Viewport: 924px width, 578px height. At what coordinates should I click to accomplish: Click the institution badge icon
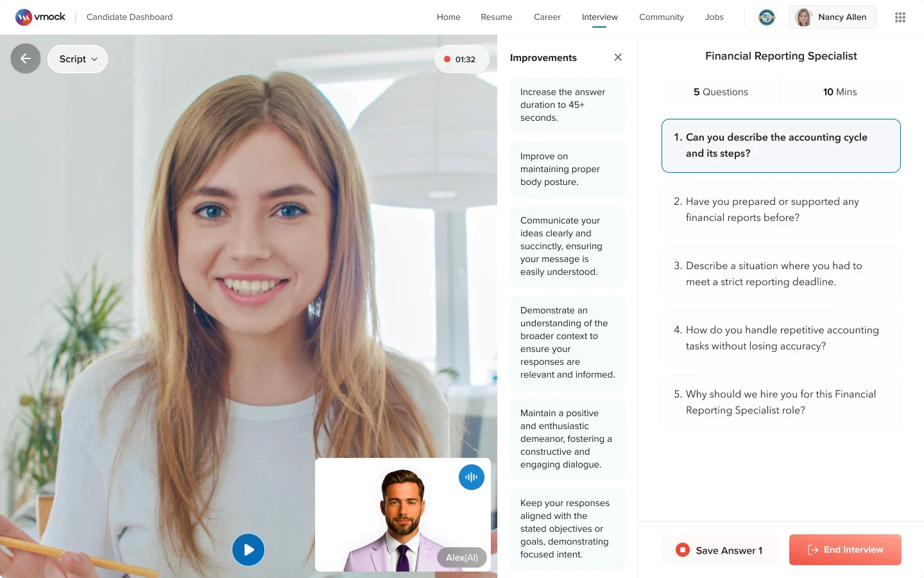click(767, 17)
